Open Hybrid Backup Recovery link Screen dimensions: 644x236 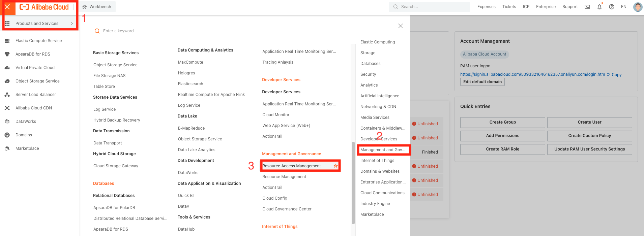pyautogui.click(x=117, y=120)
